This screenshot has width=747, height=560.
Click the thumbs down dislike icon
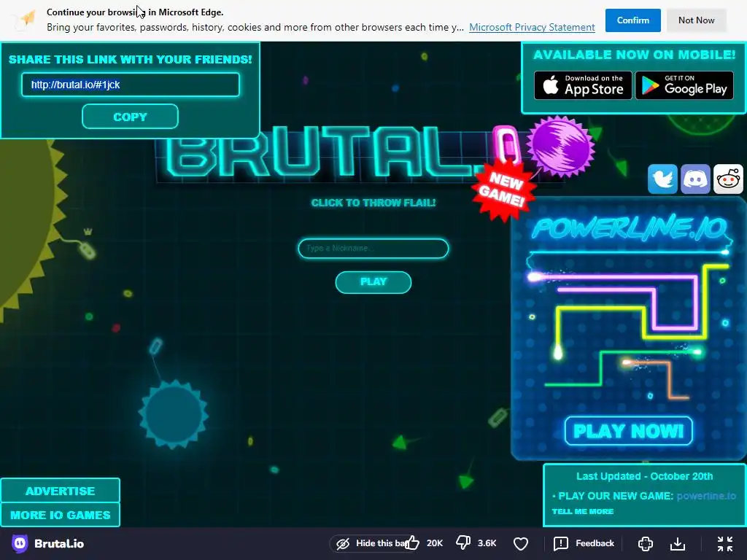click(x=463, y=542)
